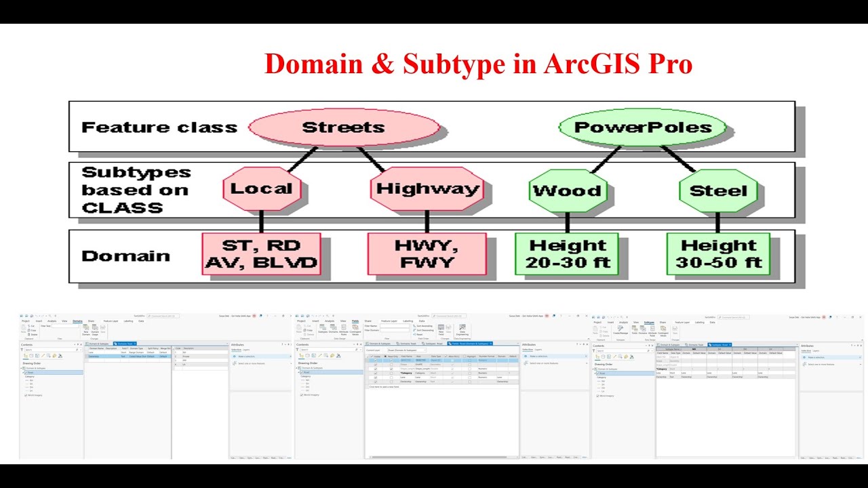Click List By Labeling icon in Fields window Contents
This screenshot has height=488, width=868.
pyautogui.click(x=332, y=355)
